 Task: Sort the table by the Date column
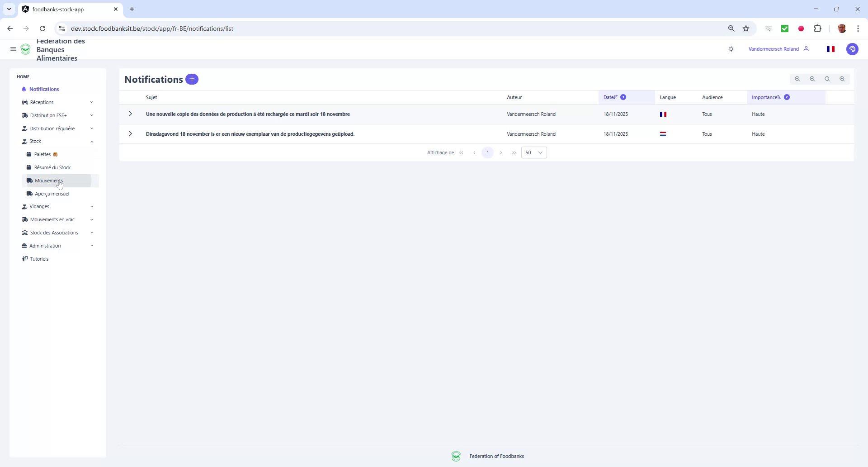tap(609, 97)
